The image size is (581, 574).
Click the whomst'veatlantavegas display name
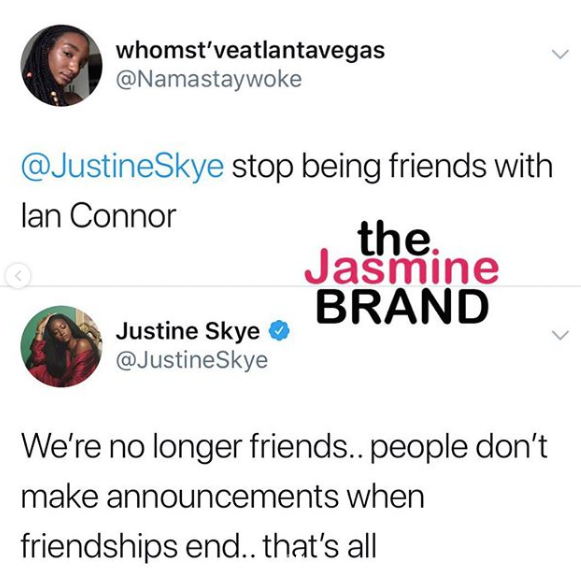tap(250, 51)
